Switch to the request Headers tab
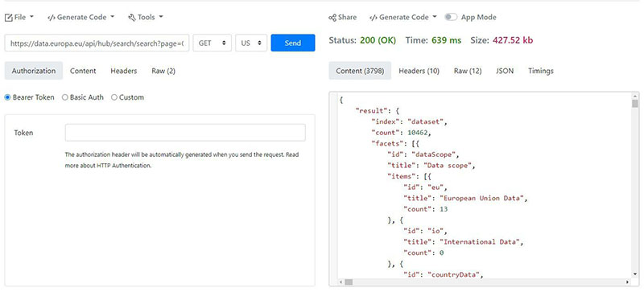The width and height of the screenshot is (644, 296). point(124,71)
